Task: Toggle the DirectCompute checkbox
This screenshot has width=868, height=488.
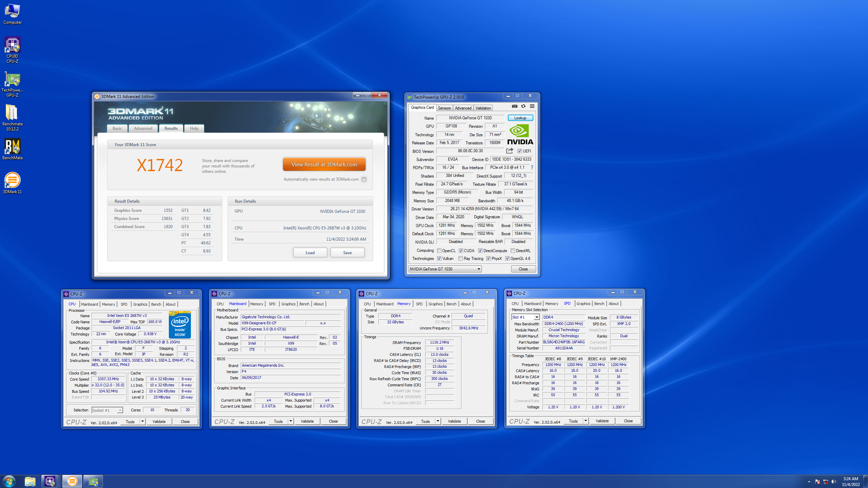Action: (480, 251)
